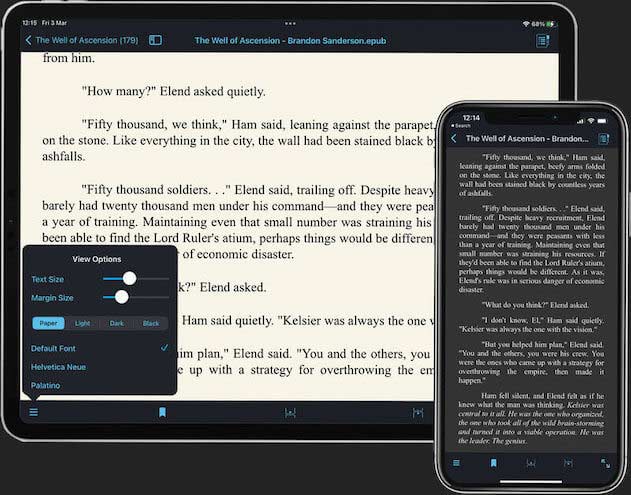Open the contents icon at iPad top right
631x495 pixels.
tap(542, 40)
